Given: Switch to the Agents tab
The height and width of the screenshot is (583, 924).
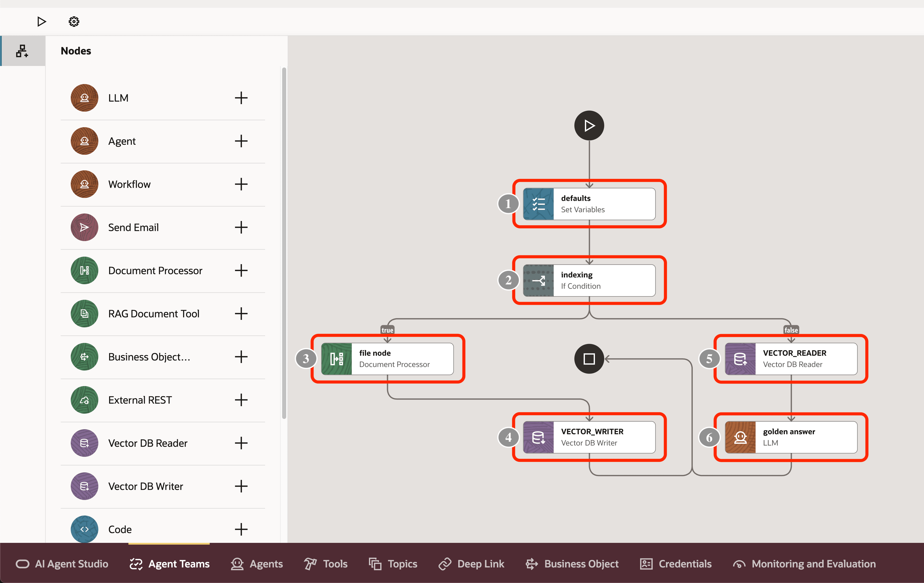Looking at the screenshot, I should pyautogui.click(x=257, y=564).
